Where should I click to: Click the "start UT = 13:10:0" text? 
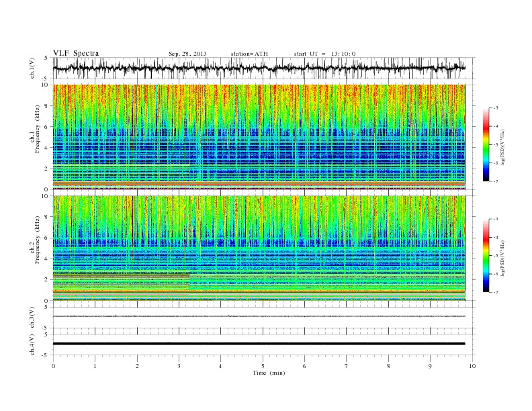324,54
